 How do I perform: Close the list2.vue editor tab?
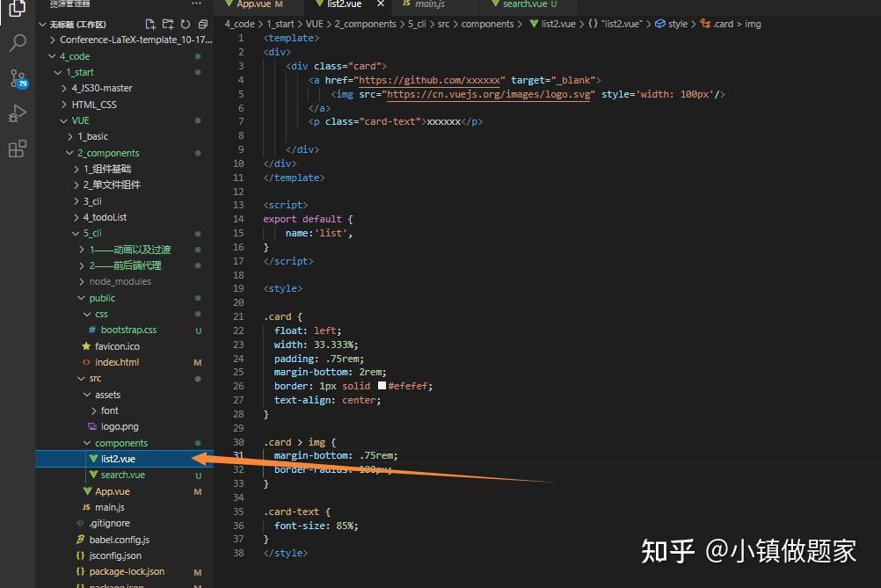(x=381, y=4)
